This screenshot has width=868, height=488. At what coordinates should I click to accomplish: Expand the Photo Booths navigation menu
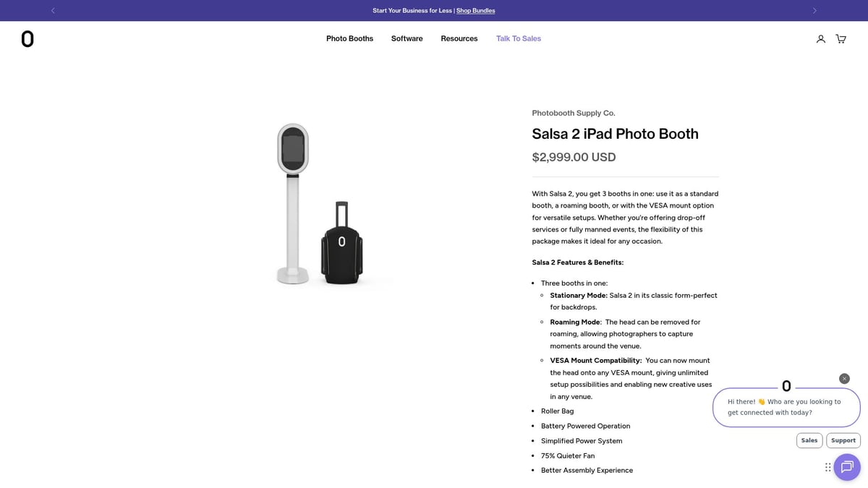(x=349, y=38)
